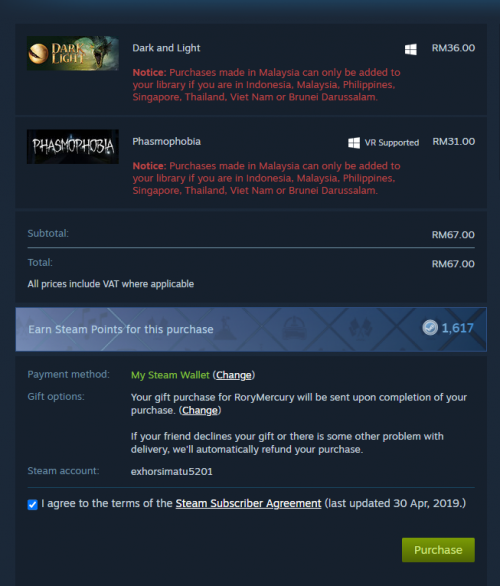This screenshot has height=586, width=500.
Task: Click the Windows icon beside Phasmophobia
Action: pyautogui.click(x=354, y=143)
